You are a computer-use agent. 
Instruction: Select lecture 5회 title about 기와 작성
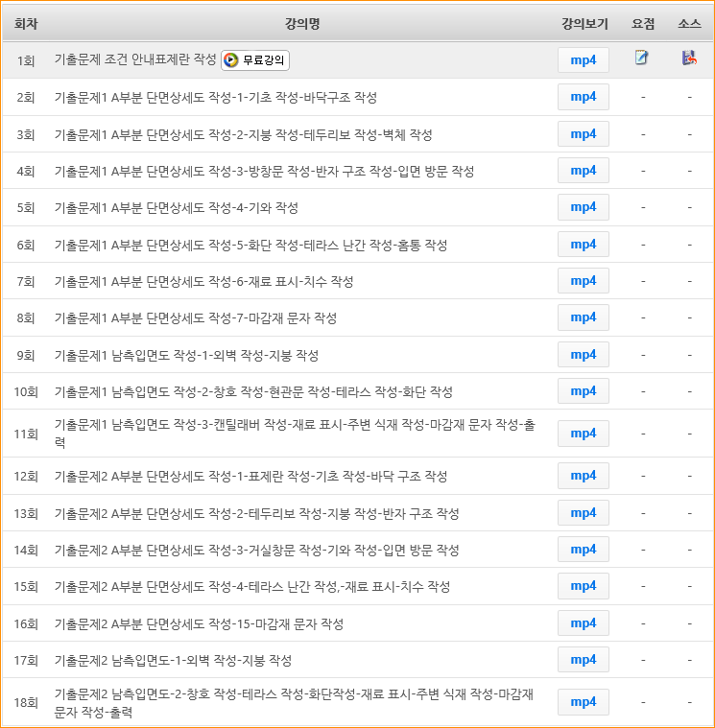click(x=177, y=208)
